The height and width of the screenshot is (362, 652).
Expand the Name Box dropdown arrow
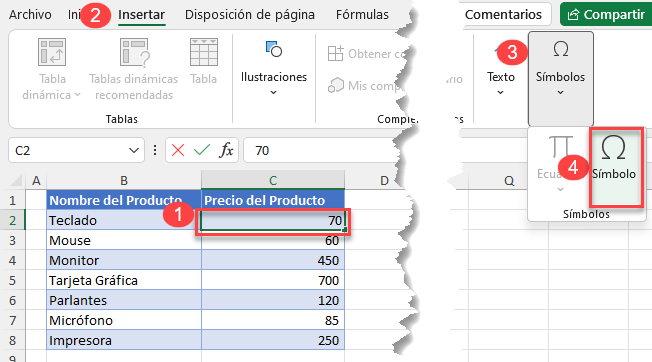point(133,150)
